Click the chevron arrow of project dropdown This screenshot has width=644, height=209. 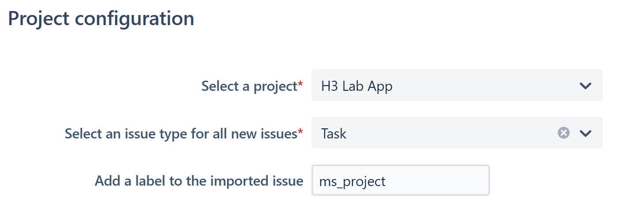click(585, 86)
